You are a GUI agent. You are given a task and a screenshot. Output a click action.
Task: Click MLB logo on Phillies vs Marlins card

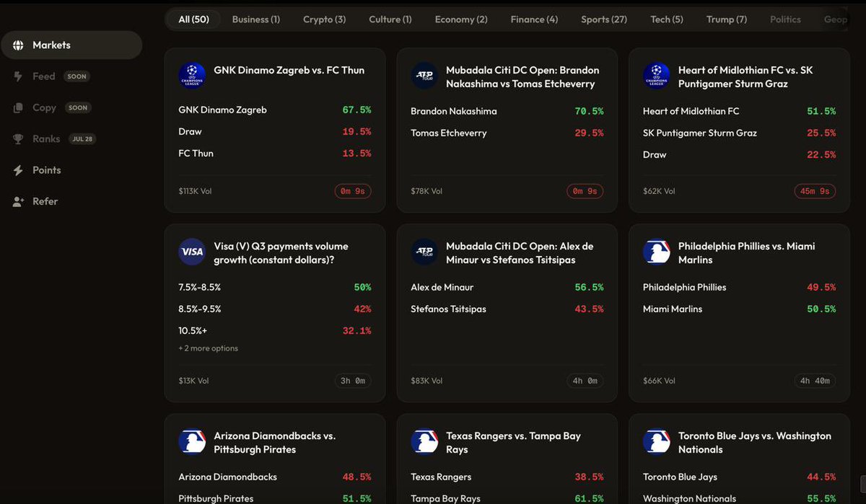click(x=657, y=252)
